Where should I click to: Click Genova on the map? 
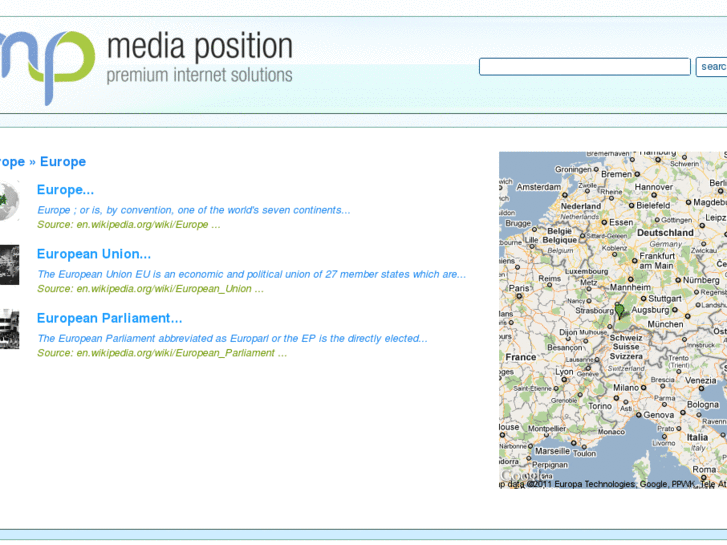658,415
